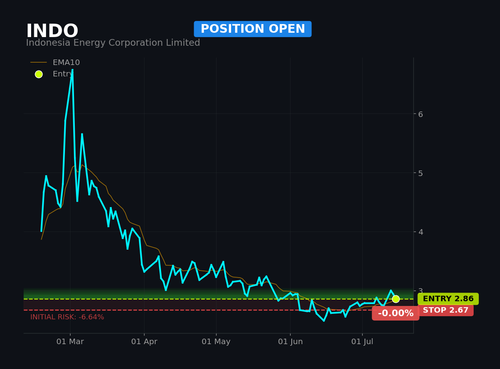Click the ENTRY 2.86 price label
The height and width of the screenshot is (369, 500).
pos(448,299)
